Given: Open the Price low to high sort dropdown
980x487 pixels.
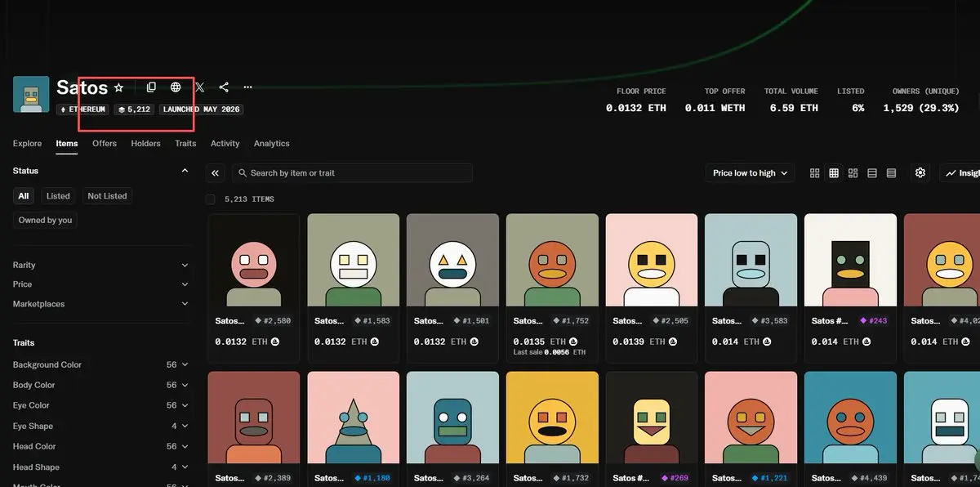Looking at the screenshot, I should pos(750,173).
